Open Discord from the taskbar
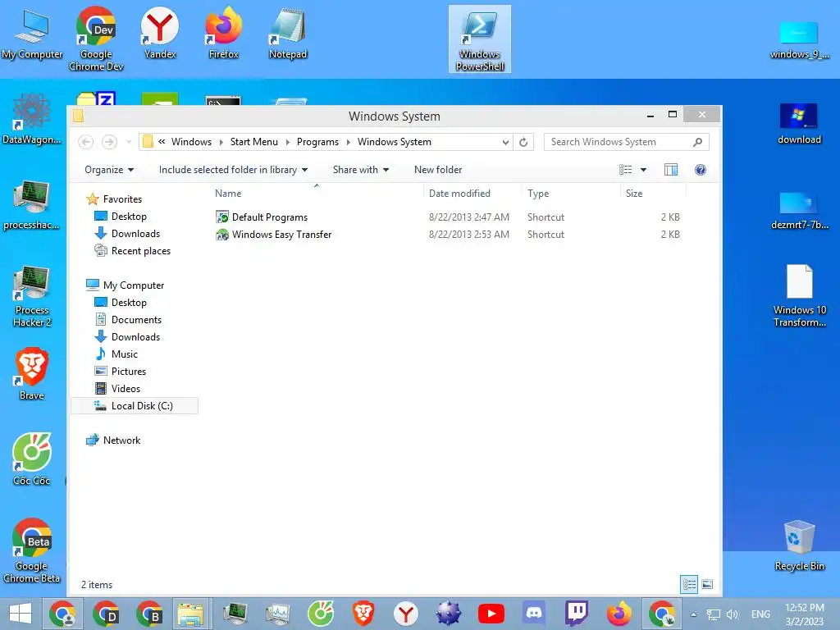Image resolution: width=840 pixels, height=630 pixels. (x=533, y=614)
